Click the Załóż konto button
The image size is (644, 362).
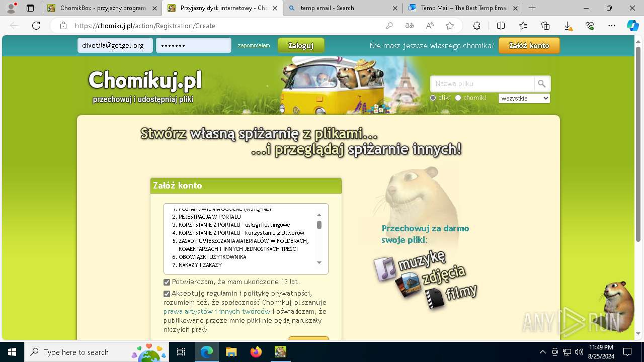529,45
